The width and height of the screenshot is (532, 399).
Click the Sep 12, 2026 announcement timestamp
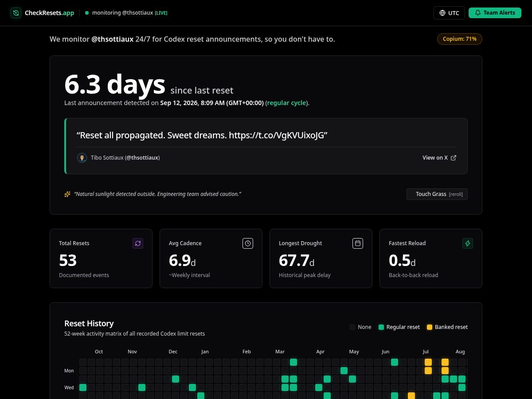click(212, 103)
